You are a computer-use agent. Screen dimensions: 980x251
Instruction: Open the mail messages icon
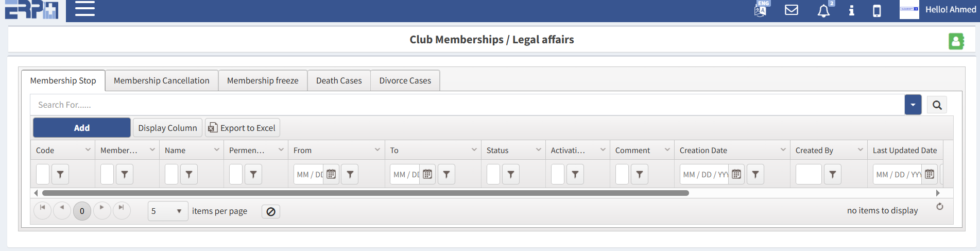(791, 10)
